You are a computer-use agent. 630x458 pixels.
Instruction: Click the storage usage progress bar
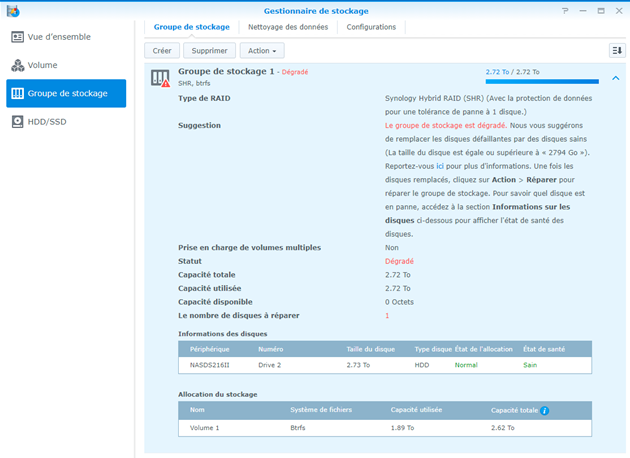542,82
